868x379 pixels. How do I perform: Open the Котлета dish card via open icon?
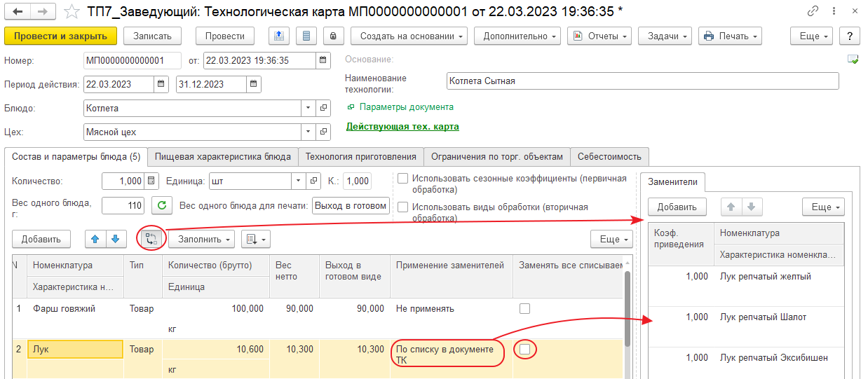[x=323, y=109]
